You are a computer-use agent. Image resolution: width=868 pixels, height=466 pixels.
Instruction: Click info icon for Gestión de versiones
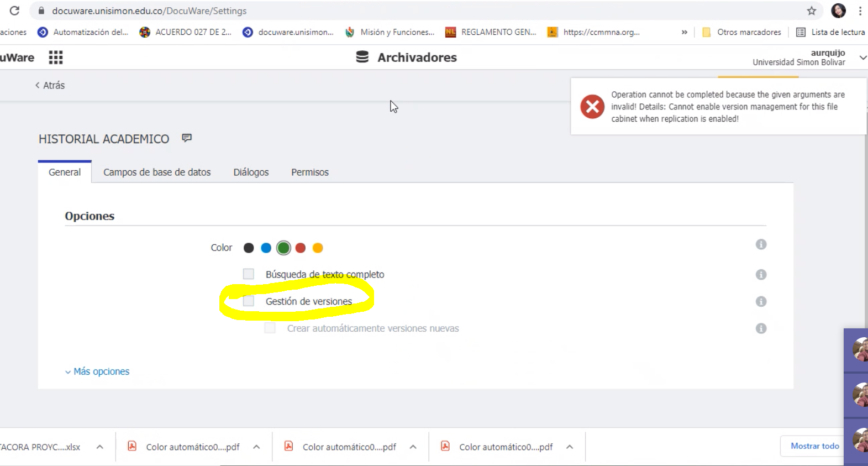click(761, 301)
